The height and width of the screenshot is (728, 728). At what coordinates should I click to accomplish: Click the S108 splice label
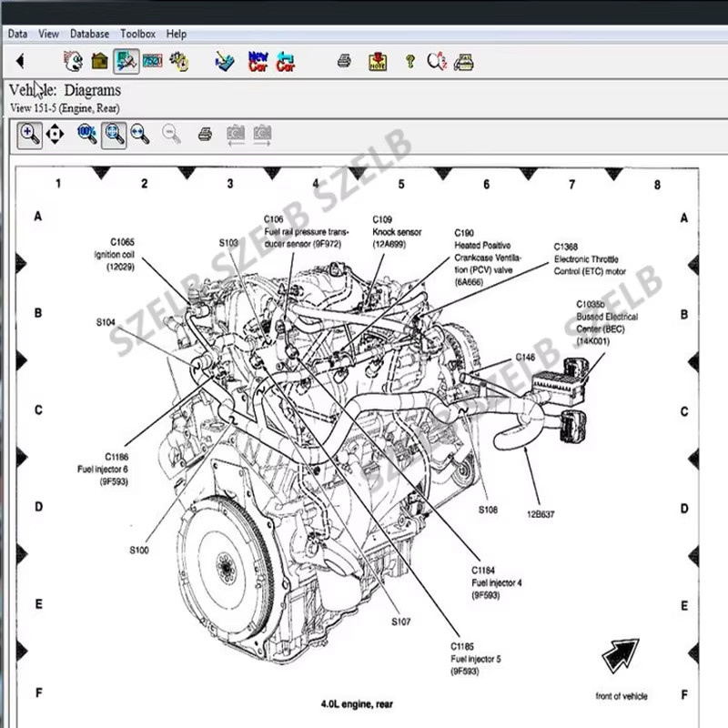pyautogui.click(x=488, y=510)
